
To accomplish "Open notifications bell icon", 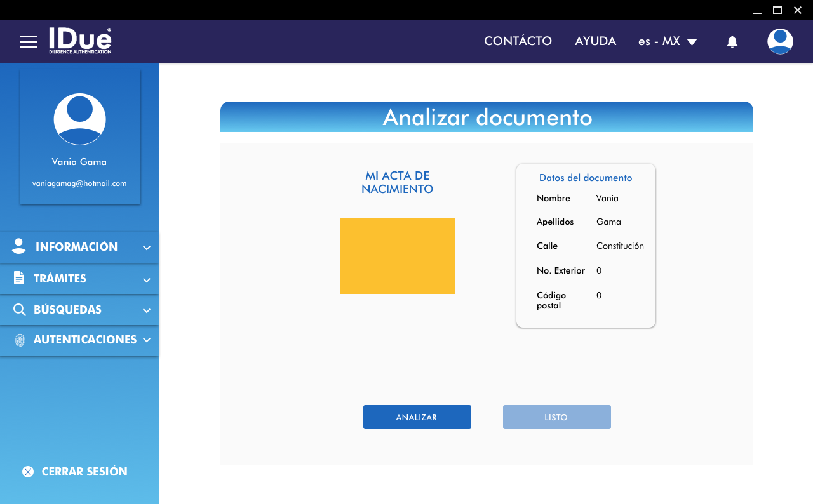I will (732, 42).
